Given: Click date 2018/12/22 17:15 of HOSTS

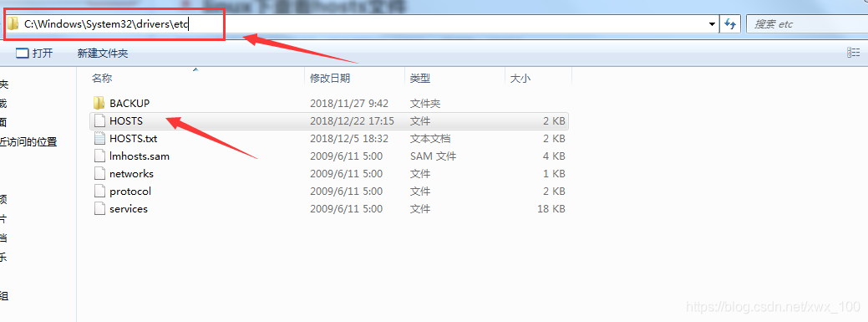Looking at the screenshot, I should point(352,120).
